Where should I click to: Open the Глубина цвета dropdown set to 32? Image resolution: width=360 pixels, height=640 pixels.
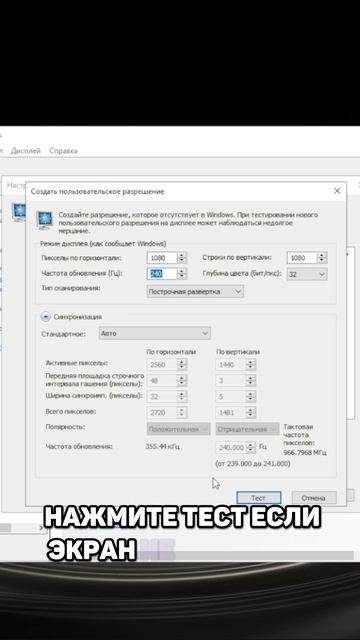307,274
